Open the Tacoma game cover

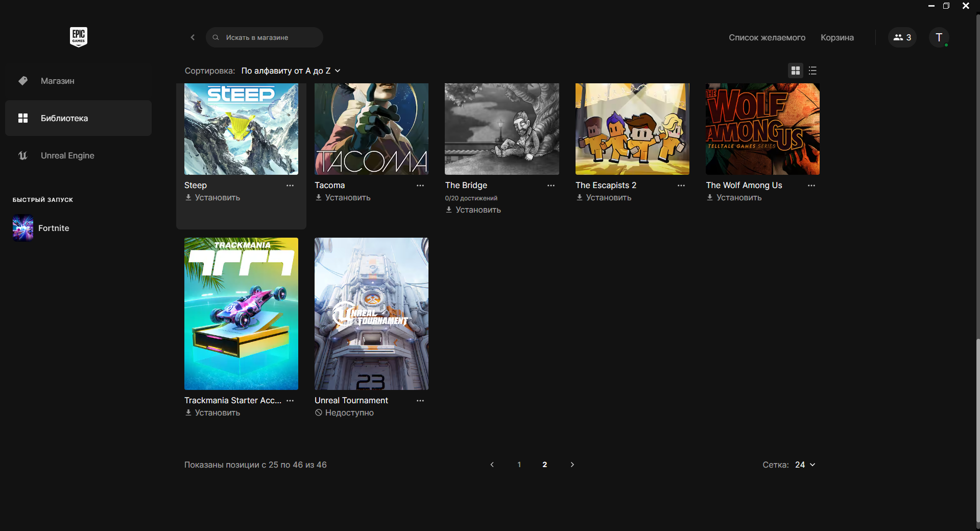pyautogui.click(x=371, y=129)
